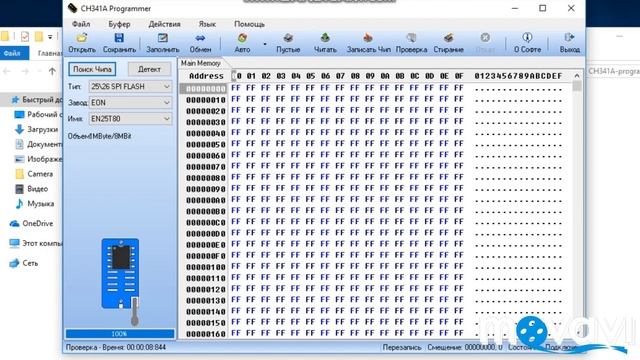This screenshot has height=360, width=640.
Task: Click the Обмен (Swap) toolbar icon
Action: 200,38
